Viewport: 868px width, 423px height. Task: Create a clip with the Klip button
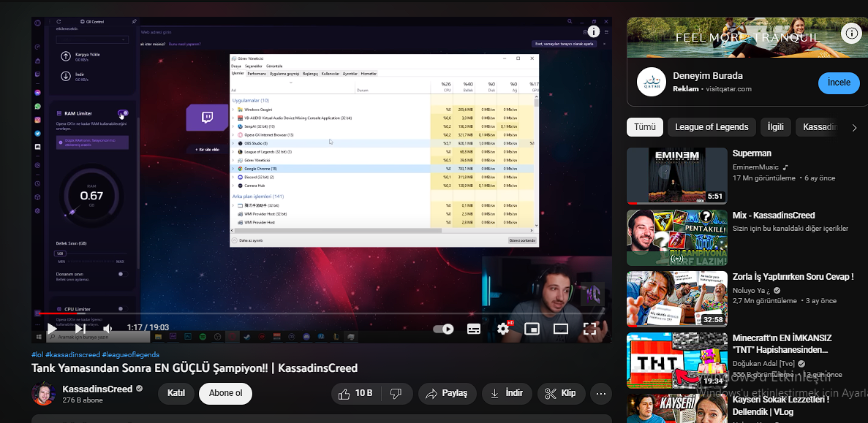point(560,393)
